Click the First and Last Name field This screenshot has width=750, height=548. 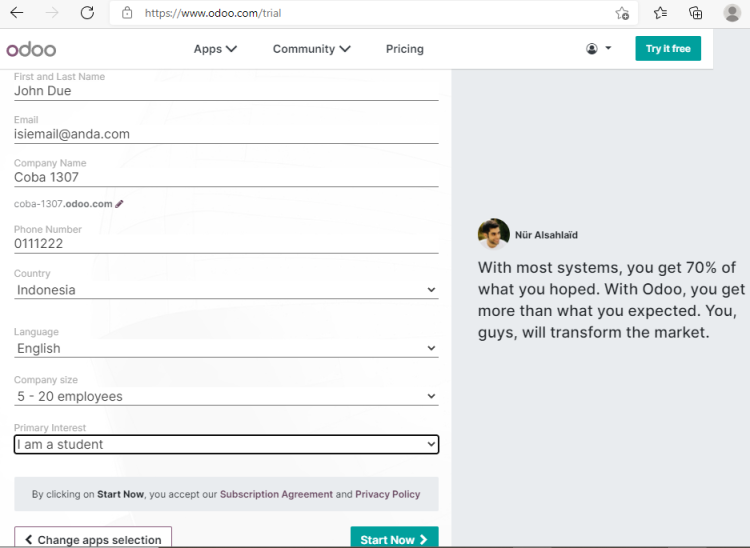click(226, 91)
